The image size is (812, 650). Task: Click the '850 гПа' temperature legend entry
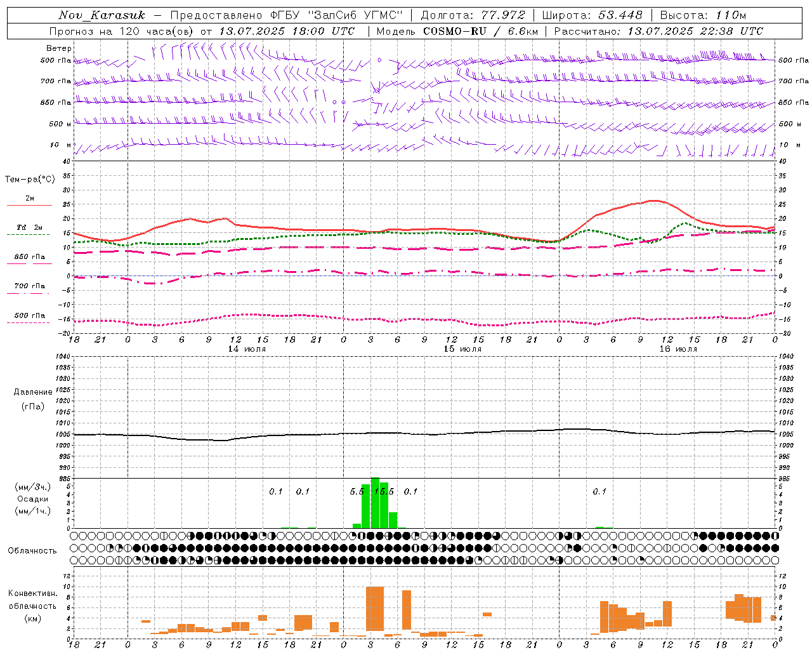pyautogui.click(x=29, y=257)
